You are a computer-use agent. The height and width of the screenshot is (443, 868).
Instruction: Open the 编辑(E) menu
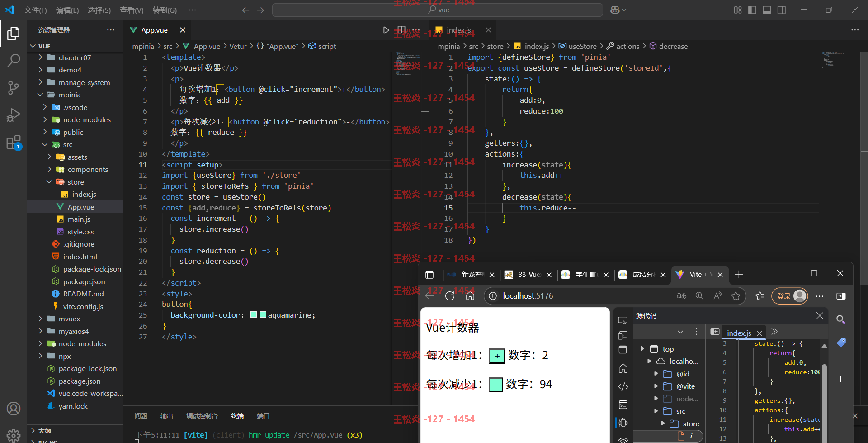(x=67, y=10)
